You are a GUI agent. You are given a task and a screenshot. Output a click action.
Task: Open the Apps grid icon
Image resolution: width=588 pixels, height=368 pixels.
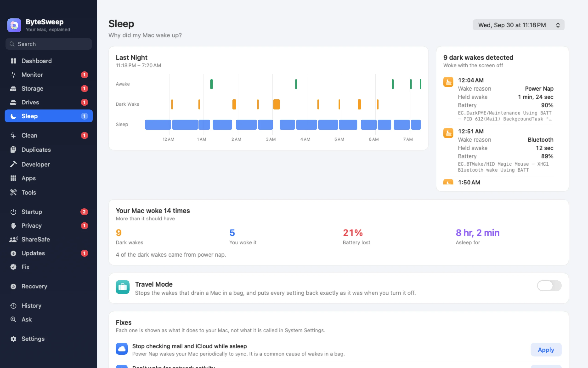[13, 178]
